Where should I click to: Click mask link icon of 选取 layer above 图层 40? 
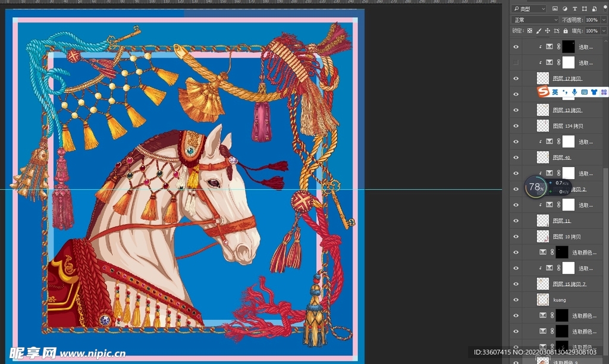pyautogui.click(x=558, y=142)
